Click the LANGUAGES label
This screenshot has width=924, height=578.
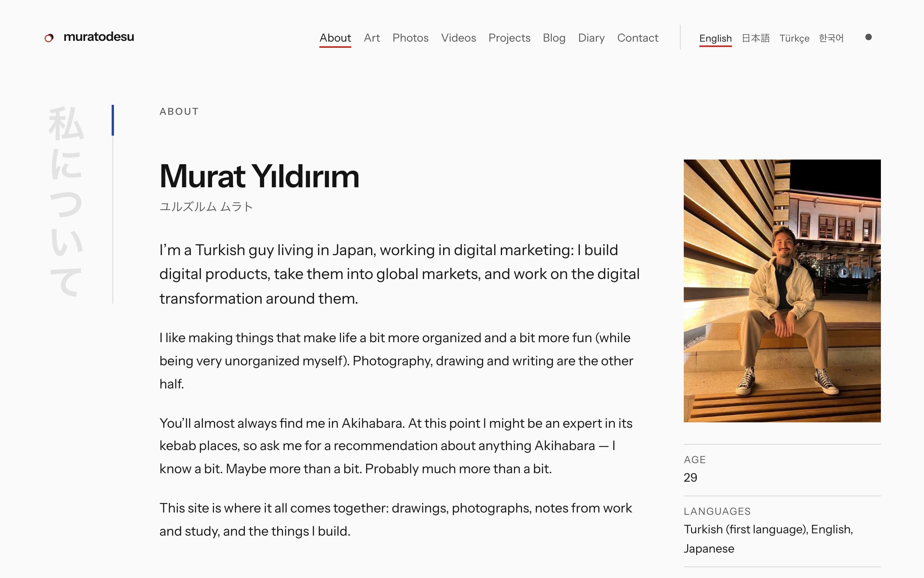(x=717, y=511)
